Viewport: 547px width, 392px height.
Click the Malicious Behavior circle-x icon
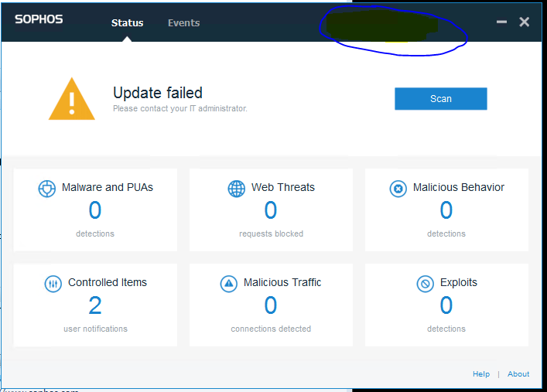tap(398, 189)
